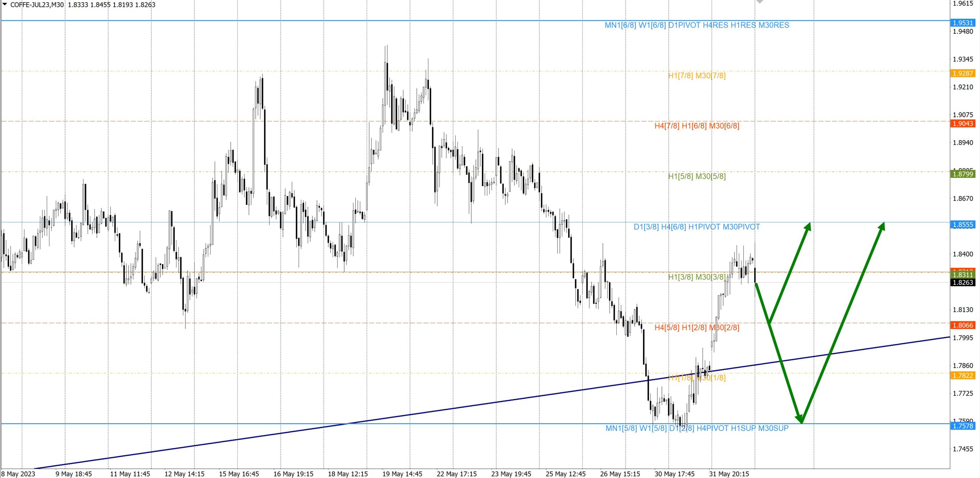
Task: Click the H4[7/8] H1[6/8] M30[6/8] label
Action: [697, 126]
